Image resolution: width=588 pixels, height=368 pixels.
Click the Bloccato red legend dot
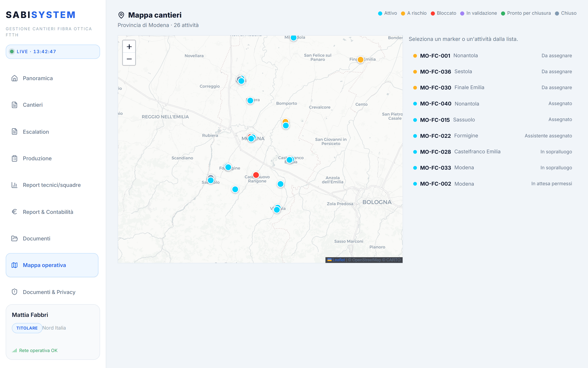tap(433, 13)
